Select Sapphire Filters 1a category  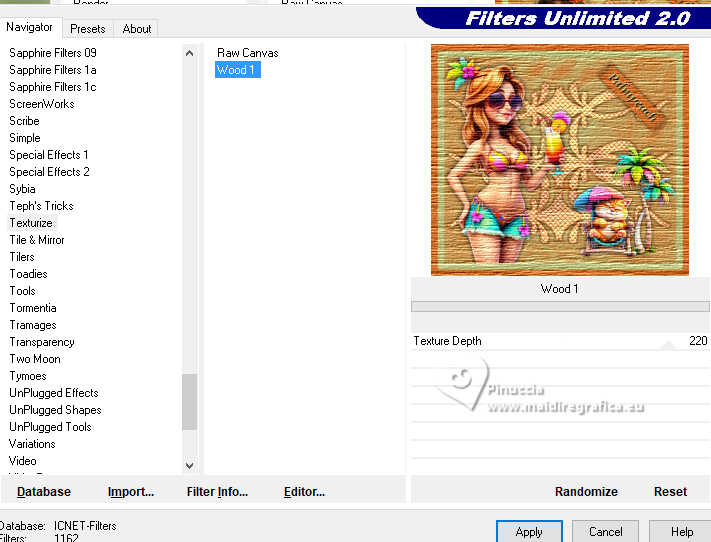point(53,70)
